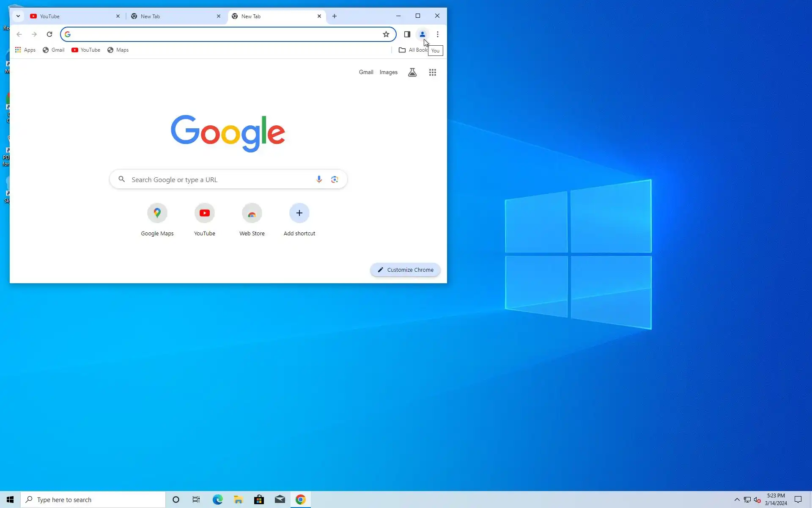
Task: Open a new tab with the plus button
Action: pyautogui.click(x=335, y=16)
